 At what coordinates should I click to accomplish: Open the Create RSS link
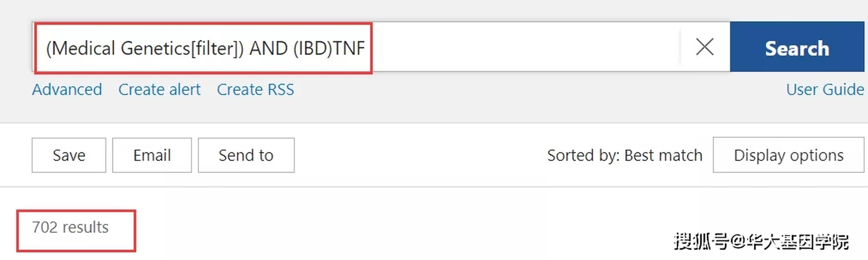(x=255, y=89)
